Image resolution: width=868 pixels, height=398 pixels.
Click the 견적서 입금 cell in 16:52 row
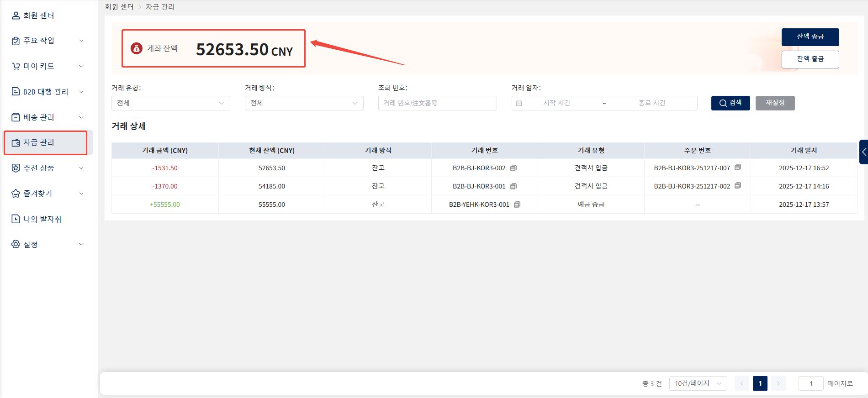[591, 168]
